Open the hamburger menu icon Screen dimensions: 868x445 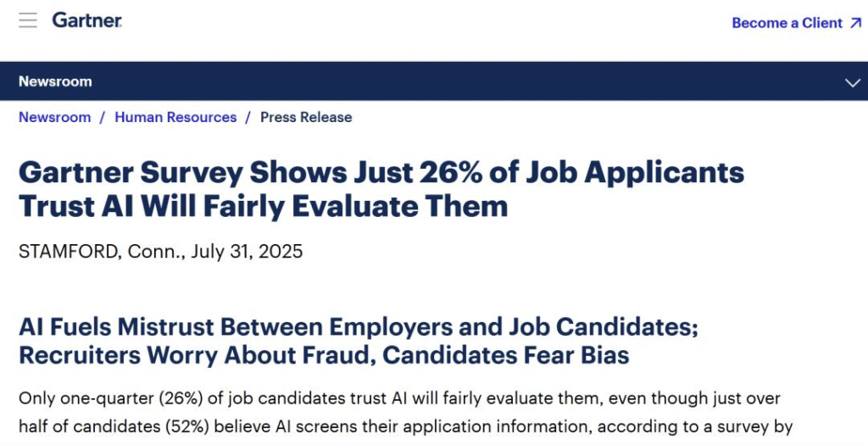coord(28,20)
